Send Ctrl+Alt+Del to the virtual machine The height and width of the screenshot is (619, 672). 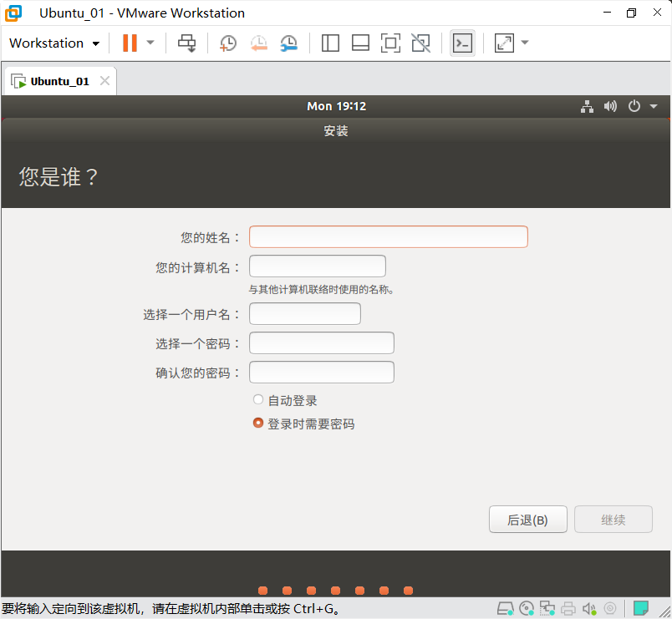click(187, 43)
